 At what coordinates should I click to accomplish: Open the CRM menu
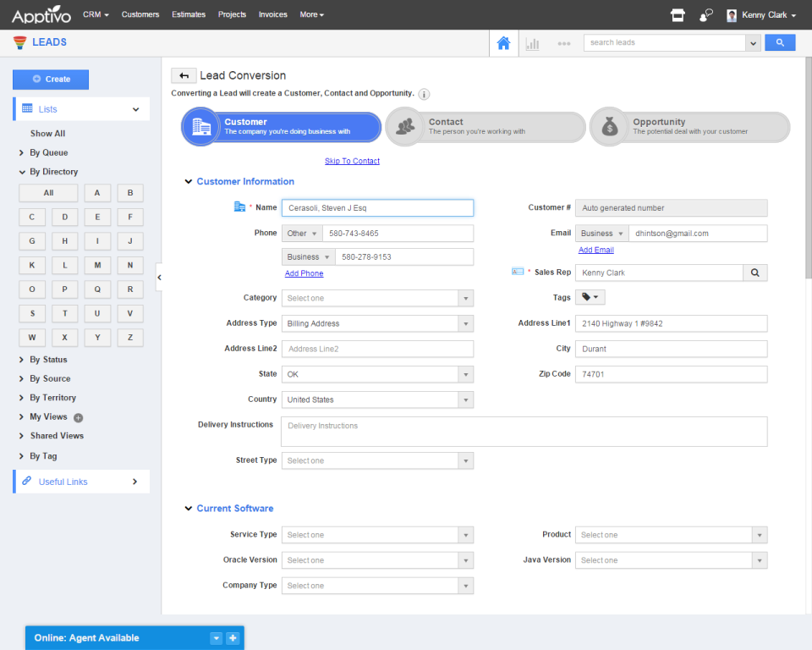pyautogui.click(x=95, y=14)
